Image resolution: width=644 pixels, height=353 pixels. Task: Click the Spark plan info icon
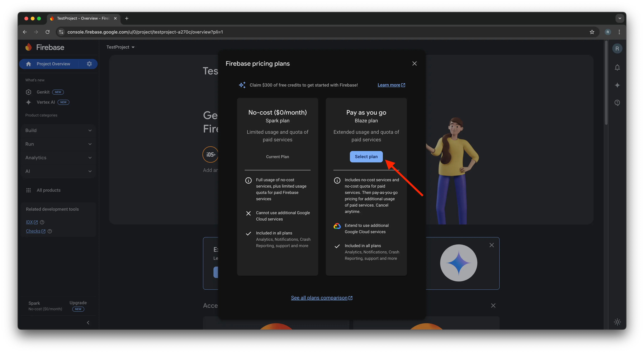coord(248,180)
